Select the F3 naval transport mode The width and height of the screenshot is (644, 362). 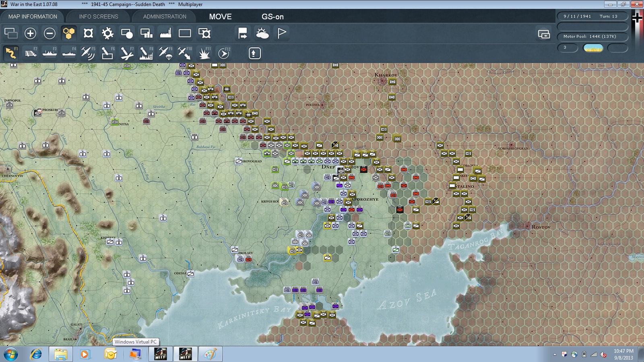[50, 53]
